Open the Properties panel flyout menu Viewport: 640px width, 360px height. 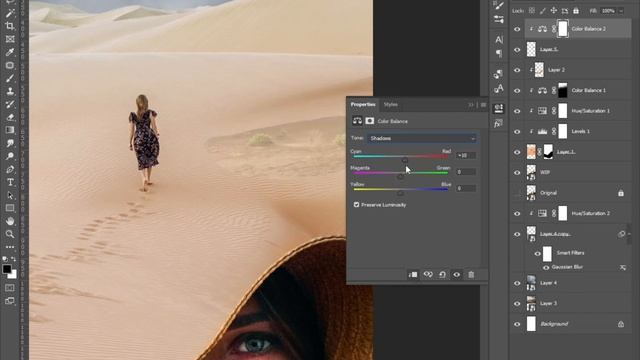(x=483, y=105)
